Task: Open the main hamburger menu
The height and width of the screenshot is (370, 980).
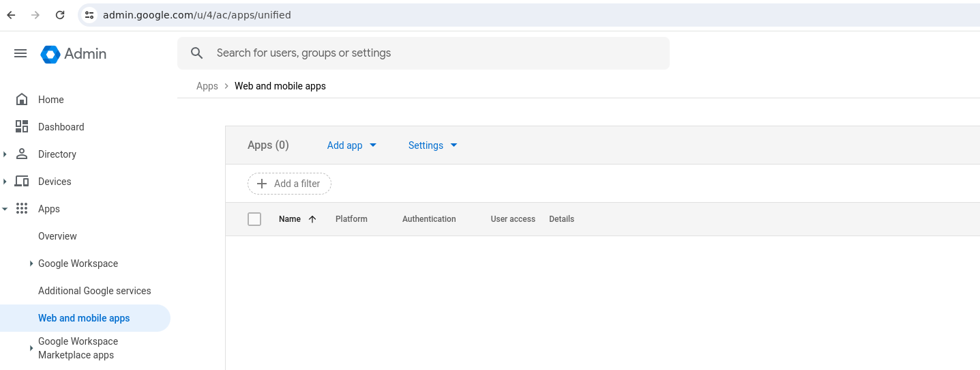Action: pos(20,53)
